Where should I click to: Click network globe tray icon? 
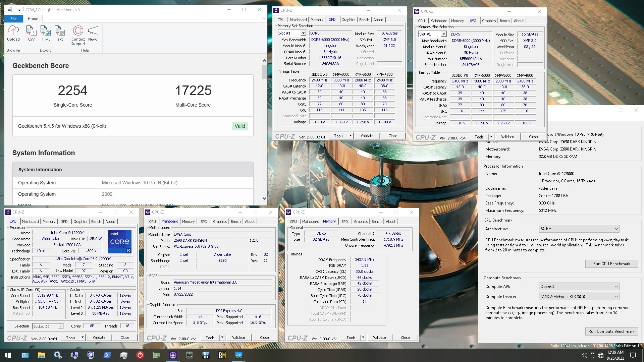pyautogui.click(x=601, y=355)
